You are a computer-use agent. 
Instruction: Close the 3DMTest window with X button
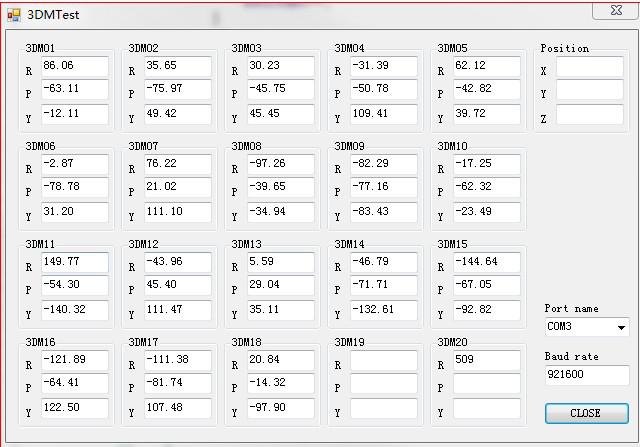pos(616,11)
